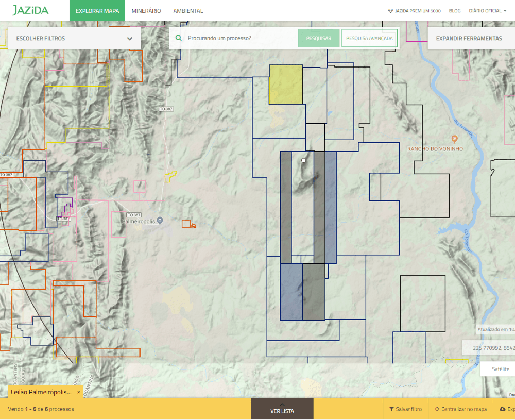Screen dimensions: 515x420
Task: Click the cloud export icon
Action: 502,409
